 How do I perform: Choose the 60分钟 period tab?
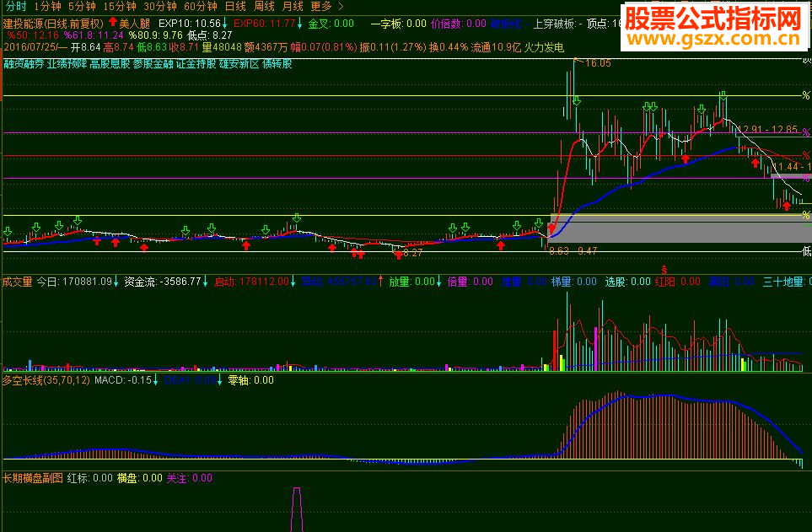201,7
